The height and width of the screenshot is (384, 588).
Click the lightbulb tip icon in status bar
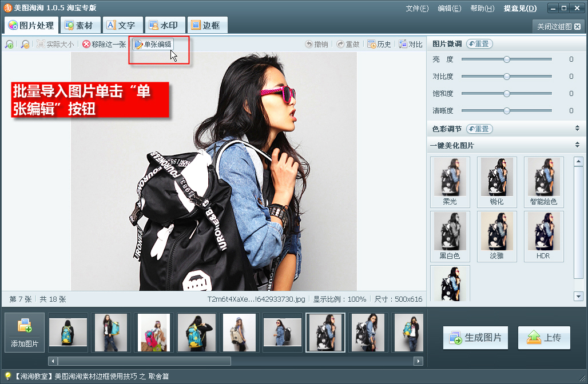(x=7, y=376)
